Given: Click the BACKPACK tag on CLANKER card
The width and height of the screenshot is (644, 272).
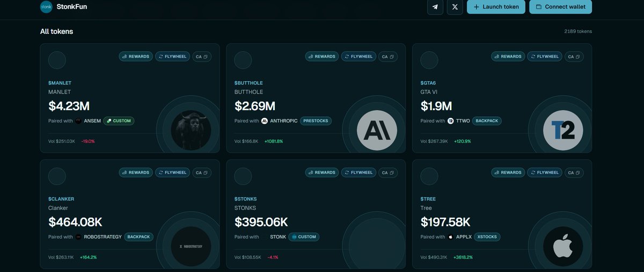Looking at the screenshot, I should (139, 237).
